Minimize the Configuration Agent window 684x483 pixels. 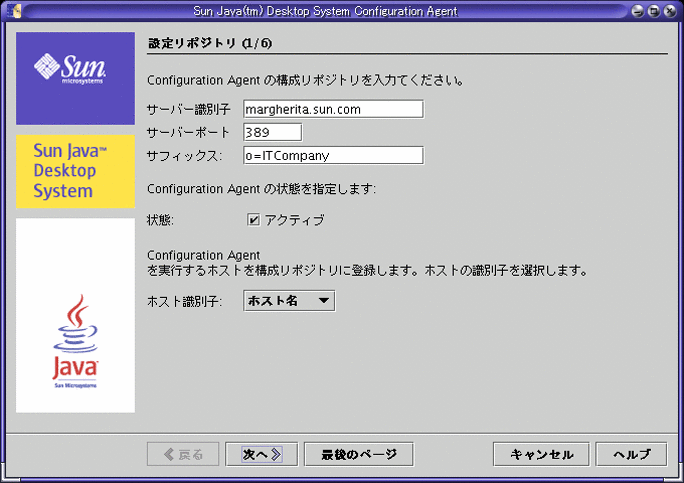click(638, 11)
